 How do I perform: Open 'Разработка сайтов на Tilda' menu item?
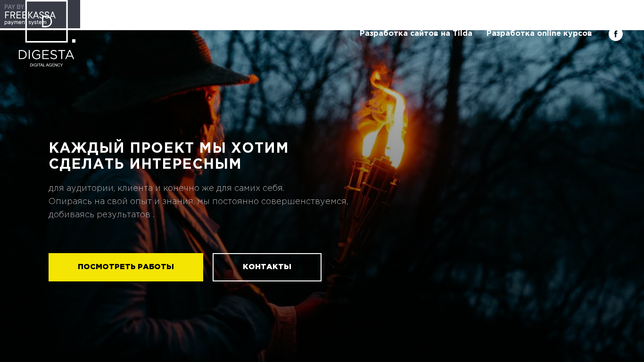click(x=416, y=33)
